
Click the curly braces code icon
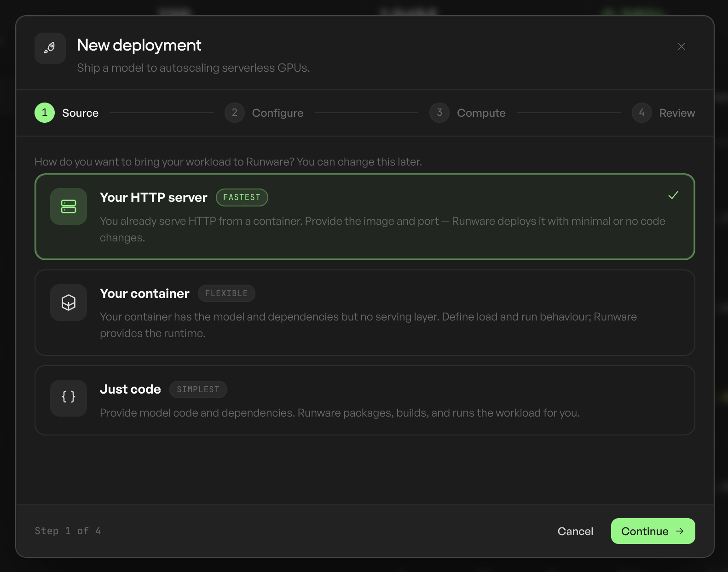[69, 398]
